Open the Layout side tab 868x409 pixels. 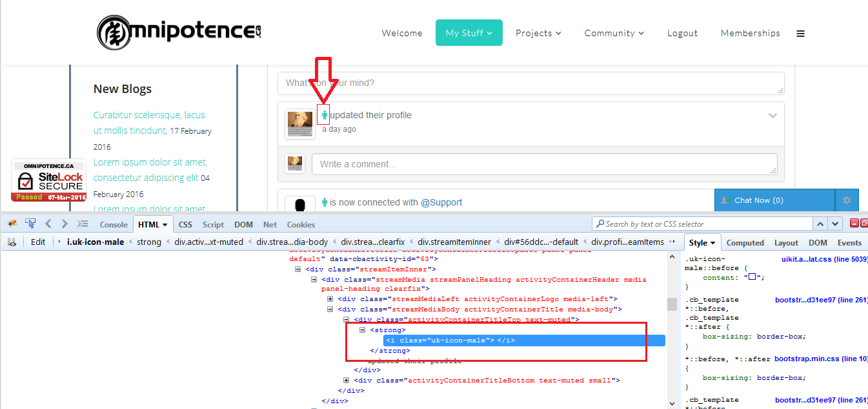(x=786, y=243)
